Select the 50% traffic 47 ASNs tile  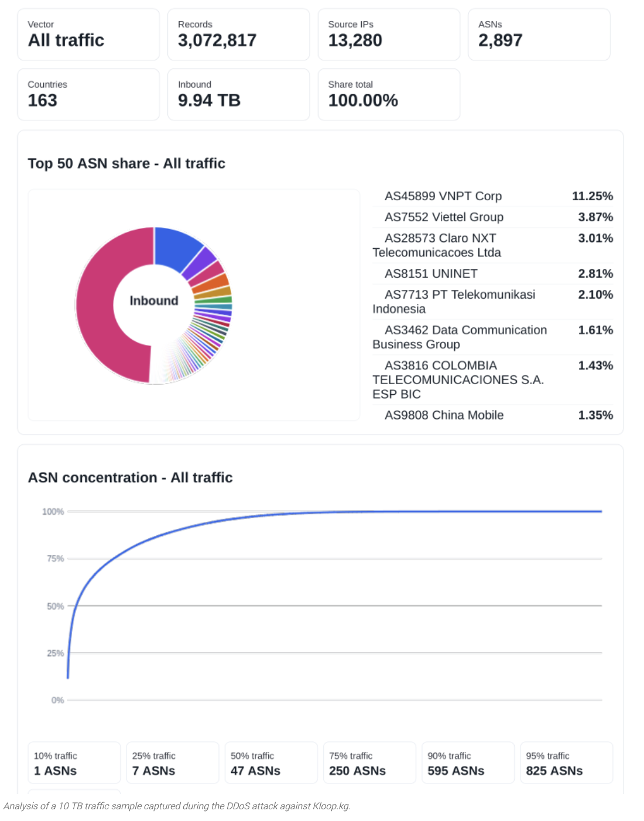point(270,763)
